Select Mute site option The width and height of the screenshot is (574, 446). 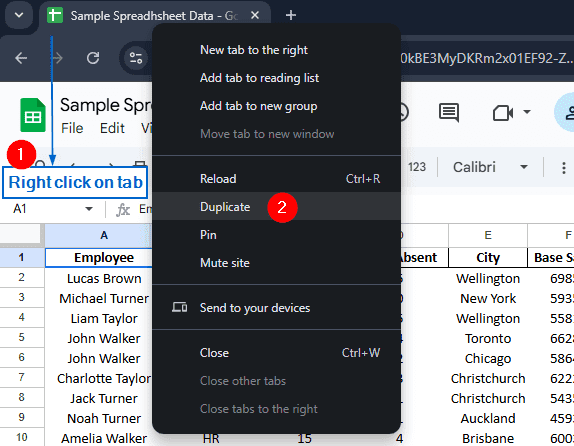[x=276, y=263]
